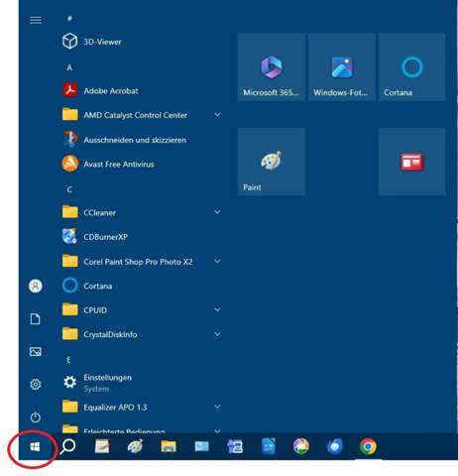Click the Windows Start button
Image resolution: width=458 pixels, height=476 pixels.
point(35,447)
